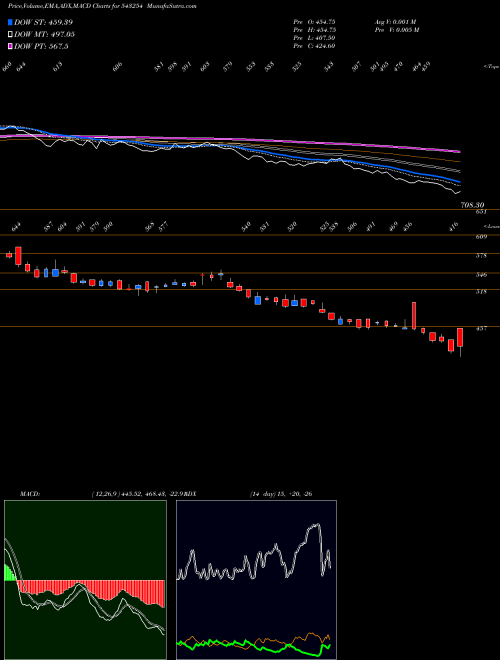This screenshot has width=500, height=660.
Task: Click the 'Pre V: 0.005 M' value
Action: click(x=397, y=30)
